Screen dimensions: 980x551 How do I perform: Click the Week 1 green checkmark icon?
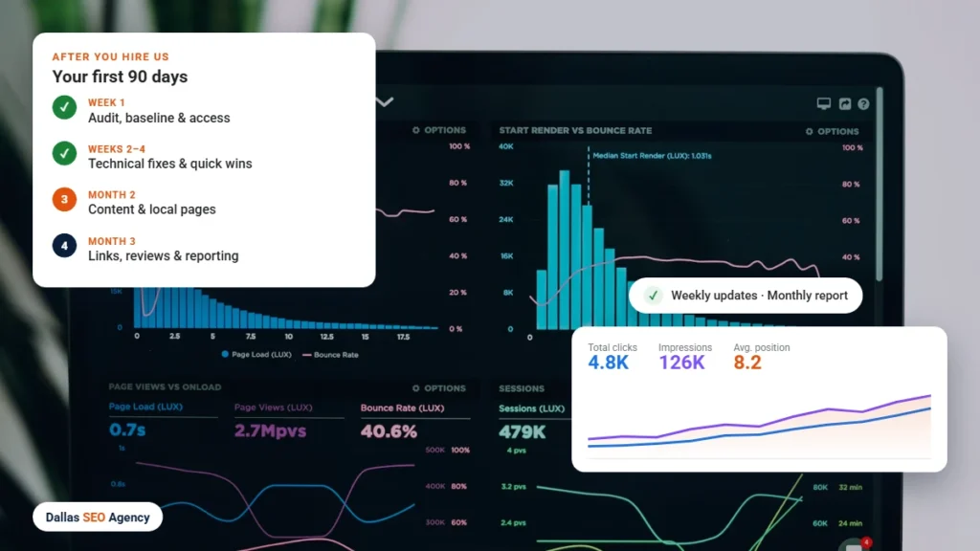[64, 107]
